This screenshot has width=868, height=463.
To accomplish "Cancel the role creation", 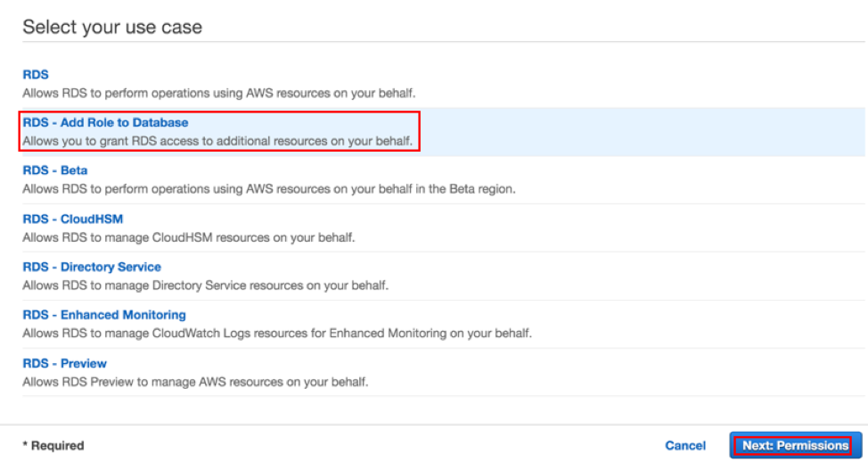I will pos(685,445).
